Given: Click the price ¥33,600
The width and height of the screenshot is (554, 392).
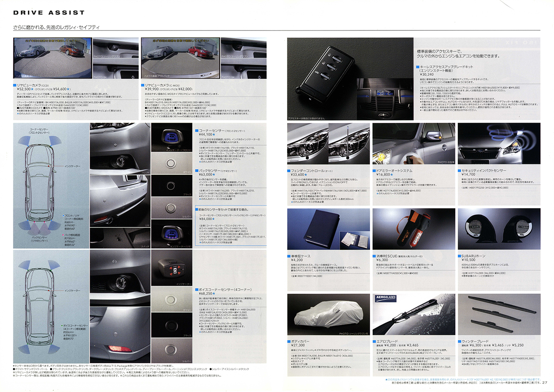Looking at the screenshot, I should [x=298, y=175].
